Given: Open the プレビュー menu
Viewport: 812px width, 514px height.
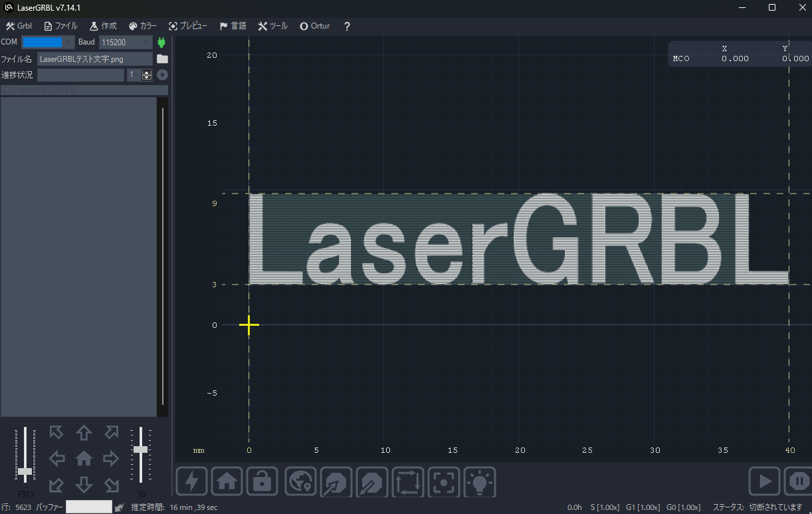Looking at the screenshot, I should tap(188, 26).
